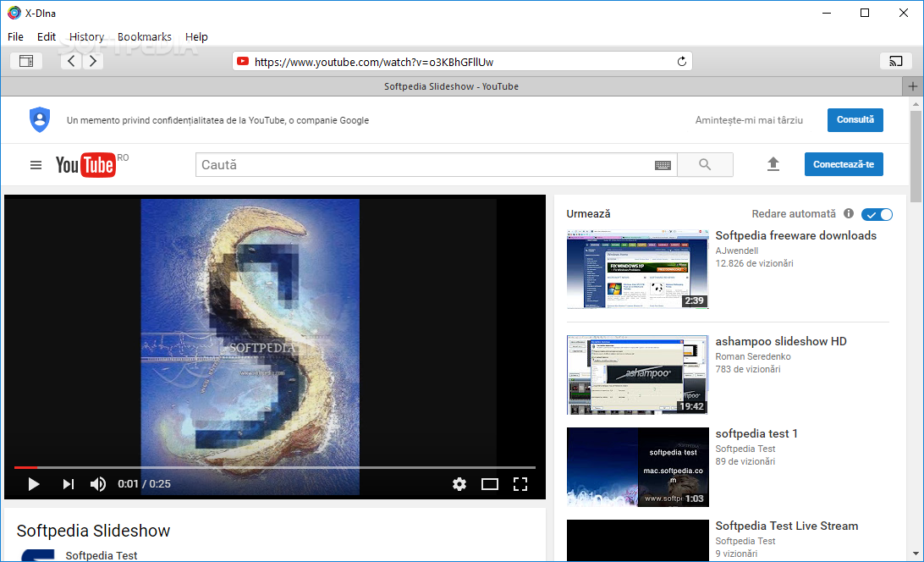
Task: Click the search magnifier button
Action: (705, 164)
